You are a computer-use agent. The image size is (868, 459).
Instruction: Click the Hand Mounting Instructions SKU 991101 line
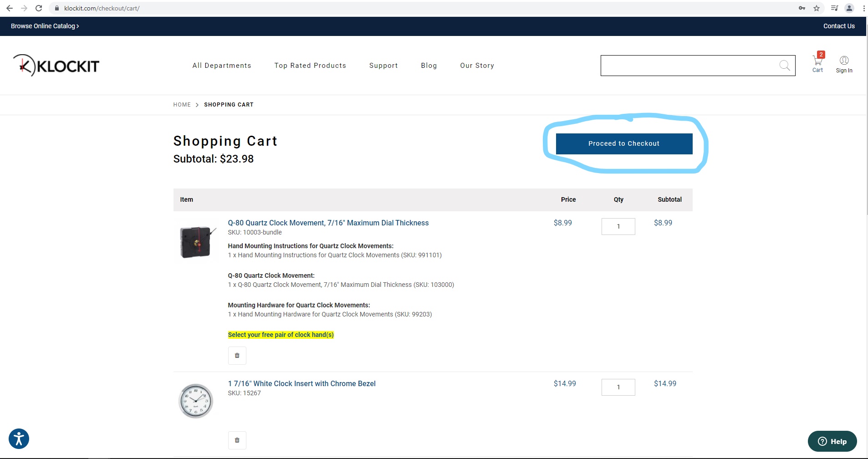click(335, 255)
